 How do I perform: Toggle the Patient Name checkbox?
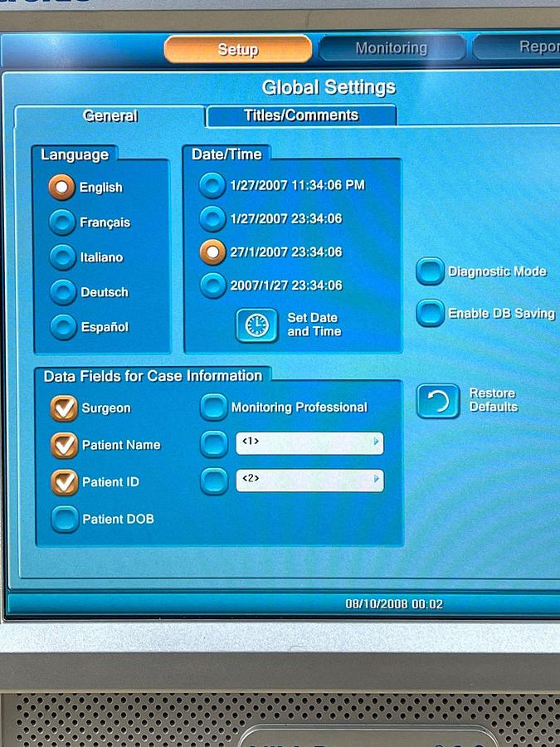point(64,445)
